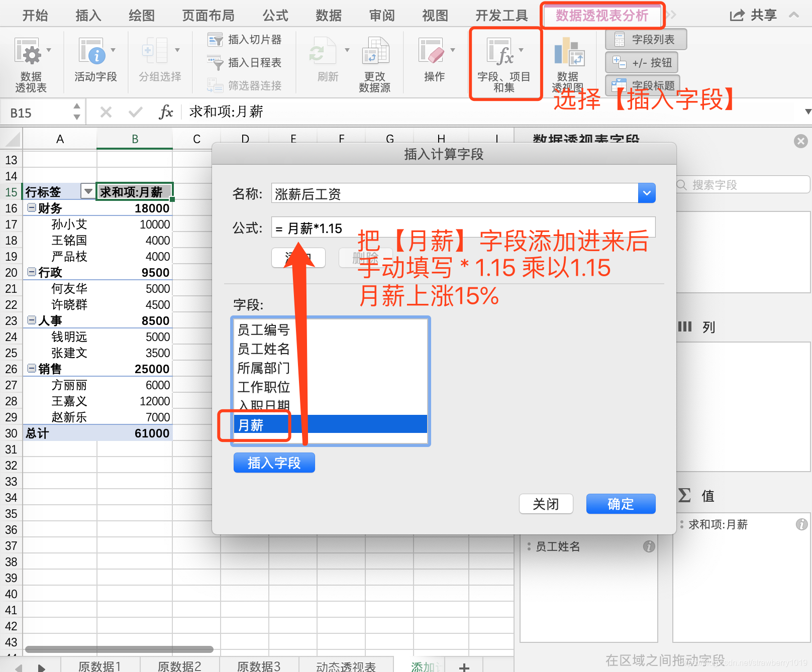The width and height of the screenshot is (812, 672).
Task: Open the 行标签 filter dropdown
Action: tap(88, 191)
